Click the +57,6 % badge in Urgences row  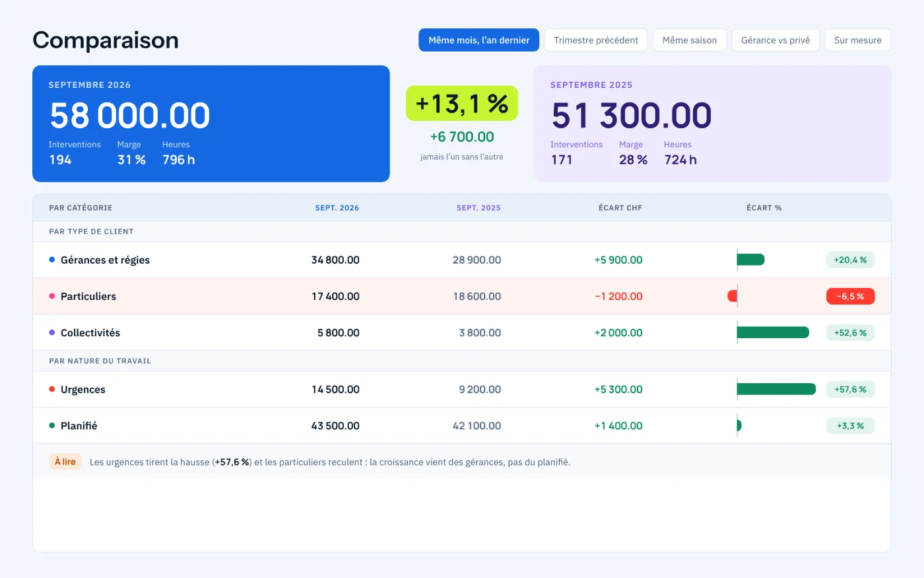[850, 389]
